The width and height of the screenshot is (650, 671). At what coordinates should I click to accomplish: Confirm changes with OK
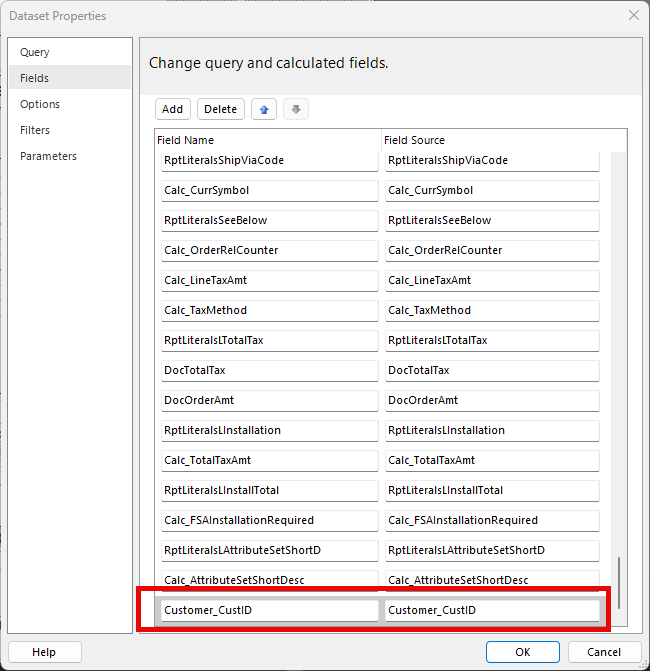pyautogui.click(x=522, y=652)
